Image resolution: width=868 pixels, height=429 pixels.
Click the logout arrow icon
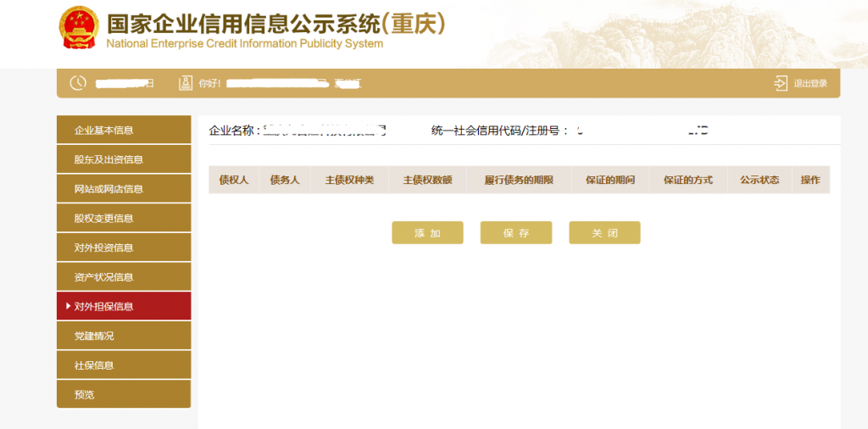(781, 84)
